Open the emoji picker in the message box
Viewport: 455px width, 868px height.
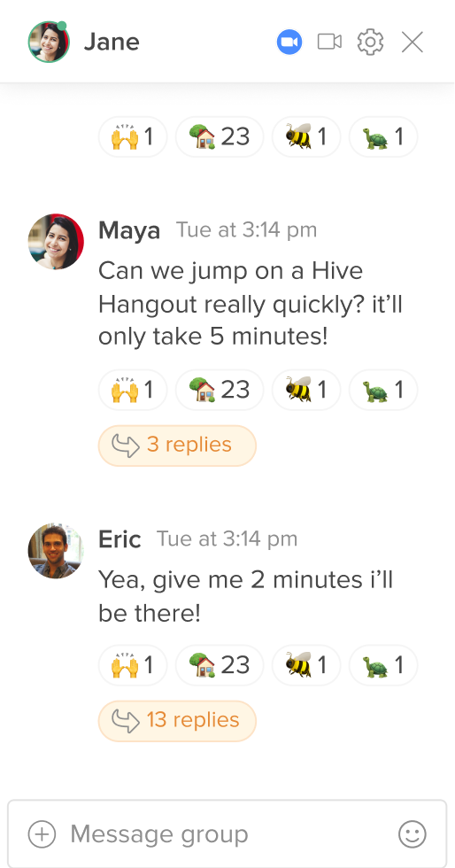(413, 834)
